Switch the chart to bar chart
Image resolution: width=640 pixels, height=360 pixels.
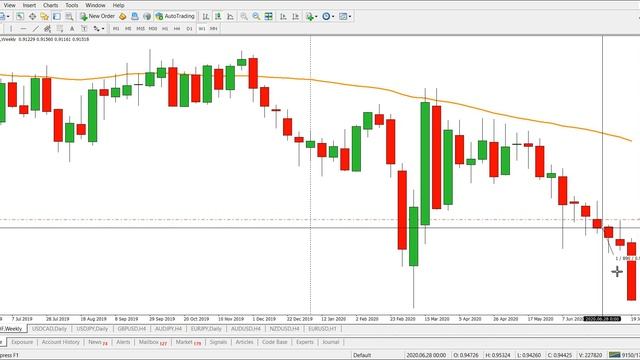coord(206,16)
